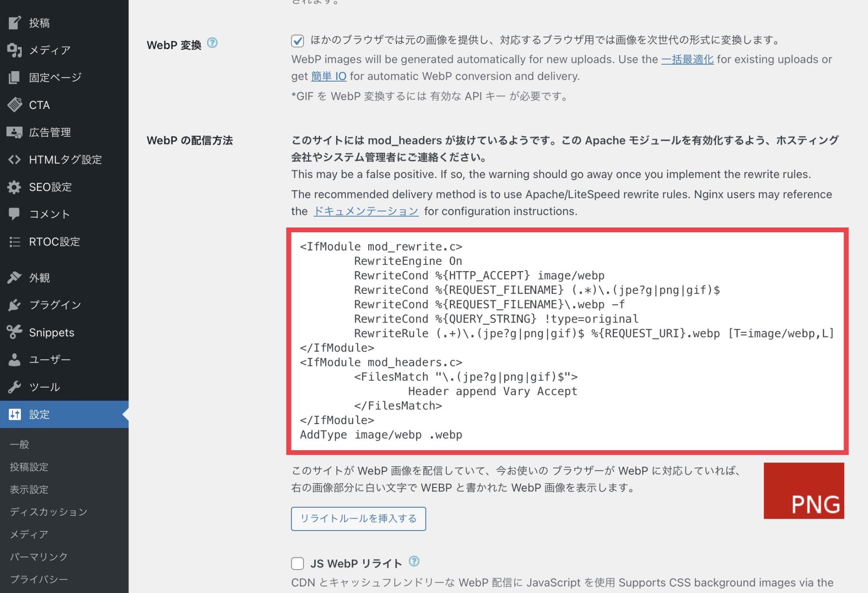
Task: Open the ツール menu item
Action: point(64,387)
